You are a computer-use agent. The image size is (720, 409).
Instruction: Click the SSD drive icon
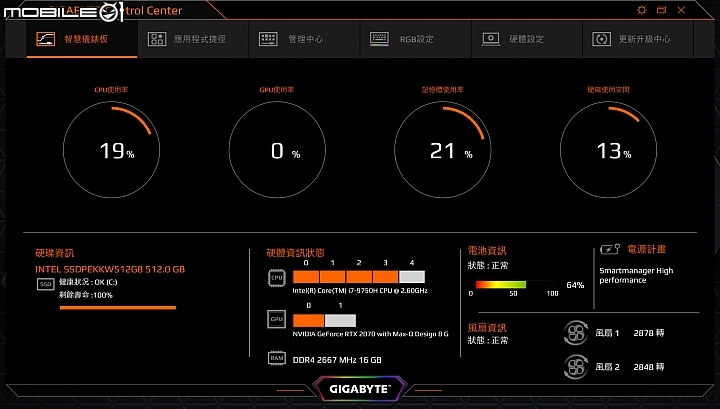[45, 284]
